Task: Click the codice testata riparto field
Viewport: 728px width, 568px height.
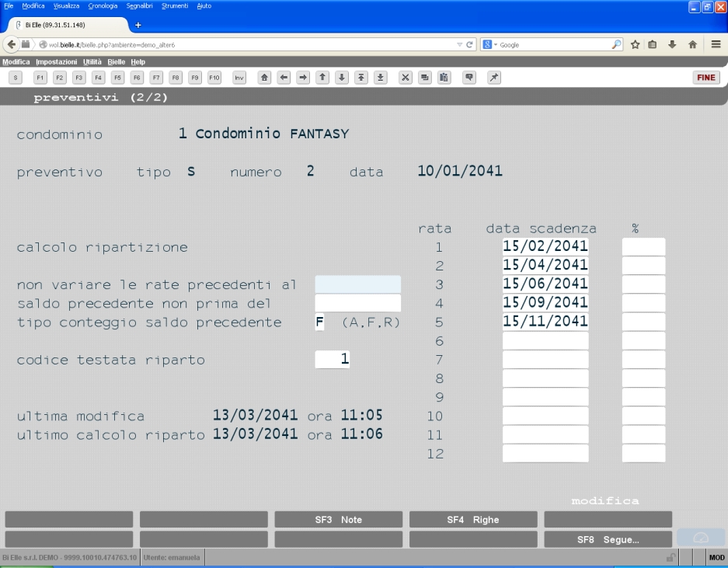Action: tap(333, 359)
